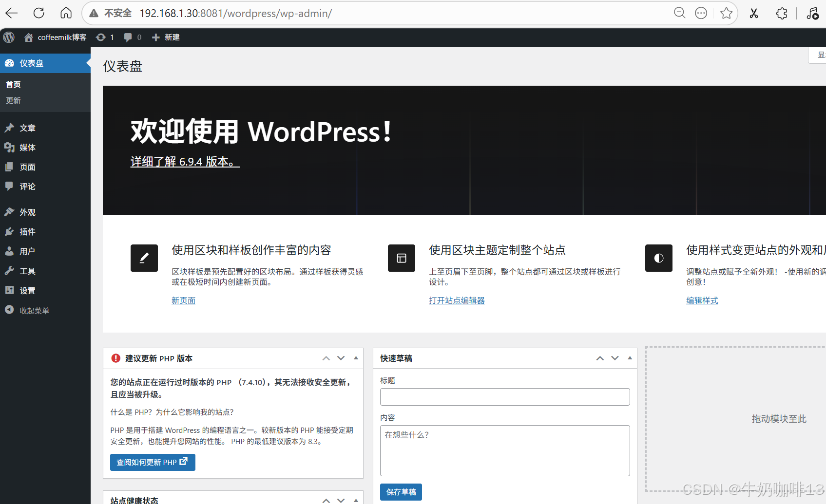Click the 什么是 PHP? question text
826x504 pixels.
coord(172,412)
